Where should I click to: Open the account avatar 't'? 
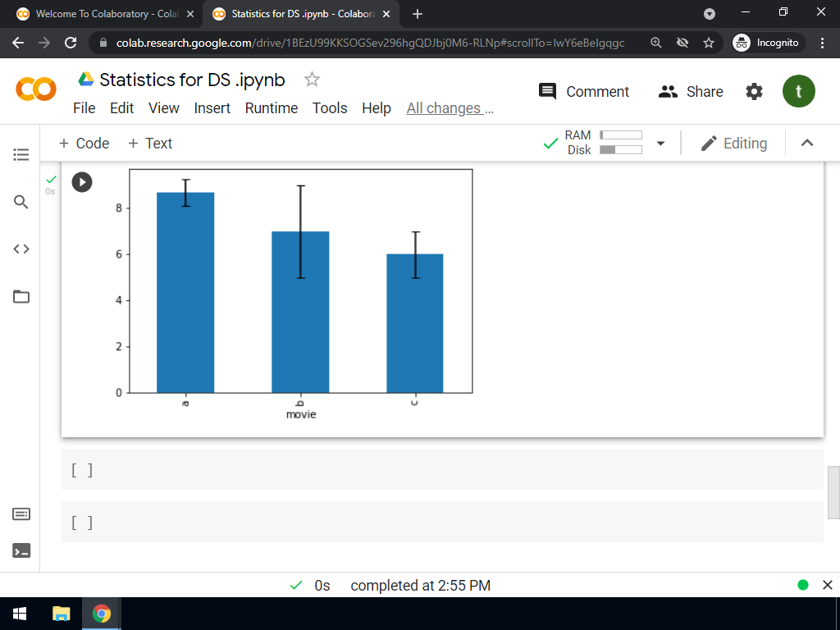coord(798,91)
